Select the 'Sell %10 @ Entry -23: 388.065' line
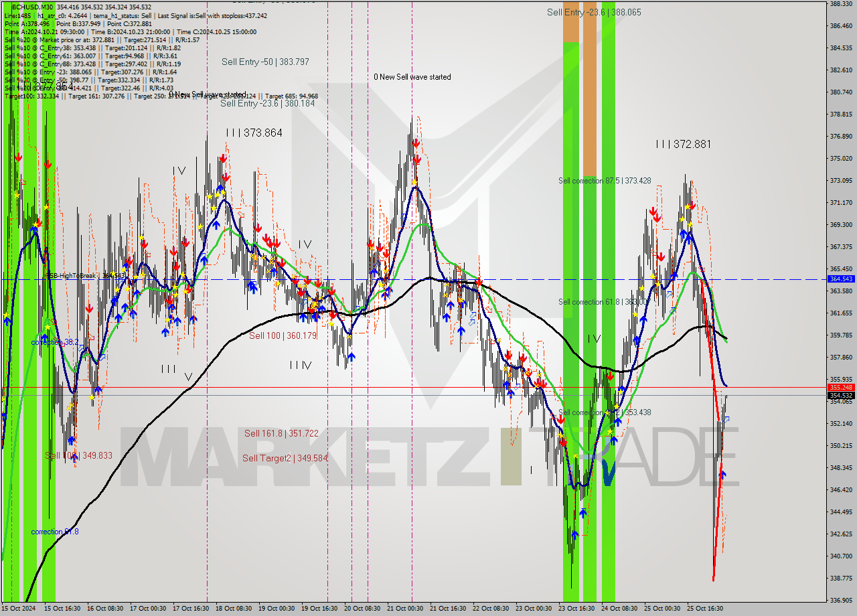The height and width of the screenshot is (616, 857). [x=90, y=72]
